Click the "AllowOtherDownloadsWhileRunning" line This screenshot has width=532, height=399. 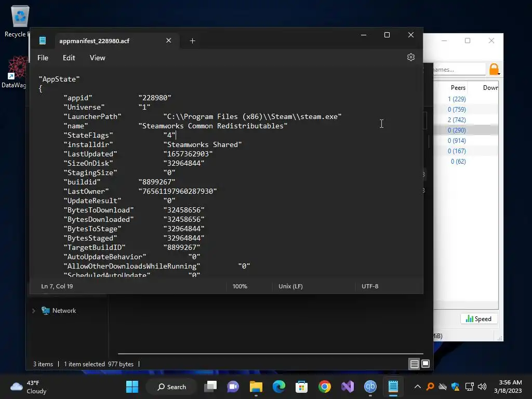157,266
